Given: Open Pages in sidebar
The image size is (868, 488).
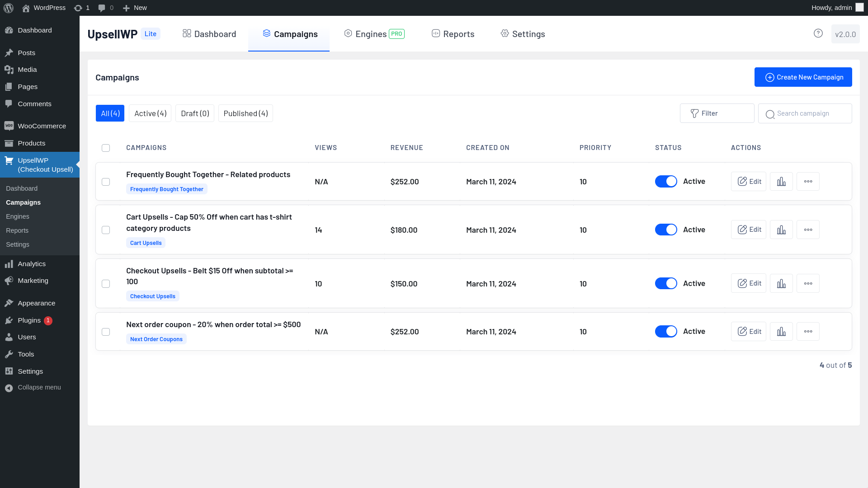Looking at the screenshot, I should [x=40, y=87].
